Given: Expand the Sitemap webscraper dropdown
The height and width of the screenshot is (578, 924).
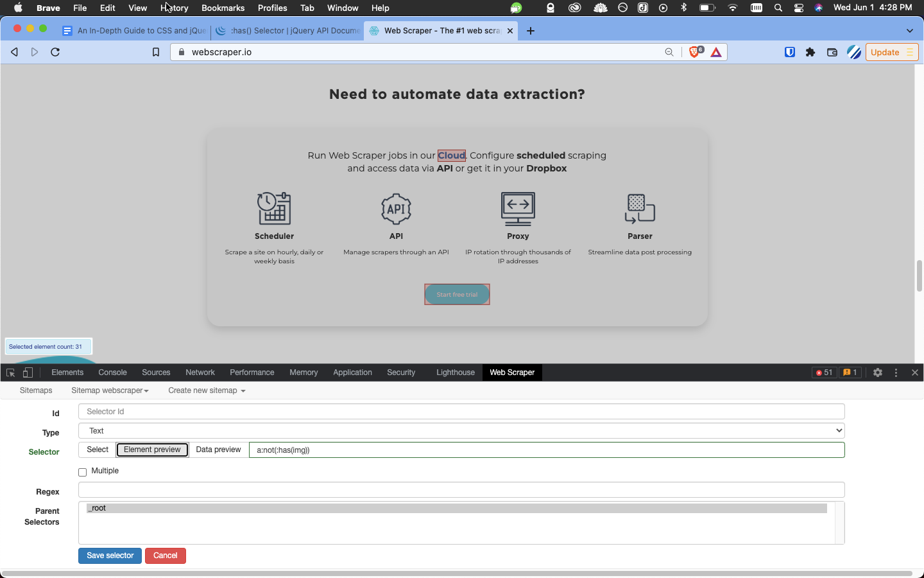Looking at the screenshot, I should pyautogui.click(x=110, y=390).
